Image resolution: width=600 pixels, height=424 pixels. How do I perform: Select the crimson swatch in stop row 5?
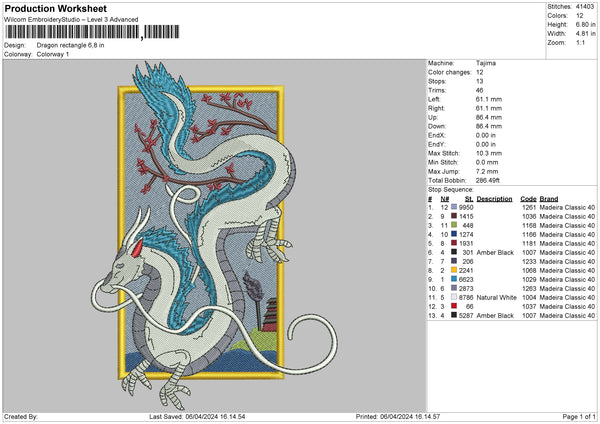(x=454, y=243)
